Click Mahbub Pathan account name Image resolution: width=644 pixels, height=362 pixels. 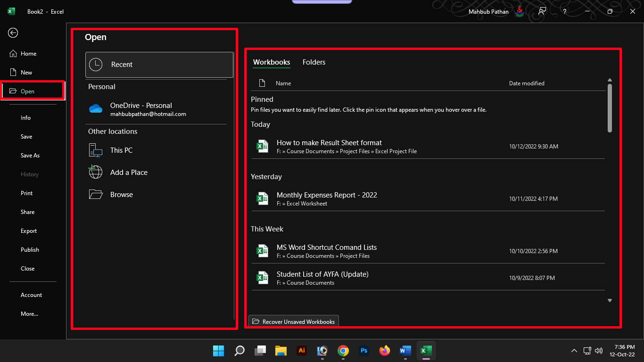pos(488,11)
